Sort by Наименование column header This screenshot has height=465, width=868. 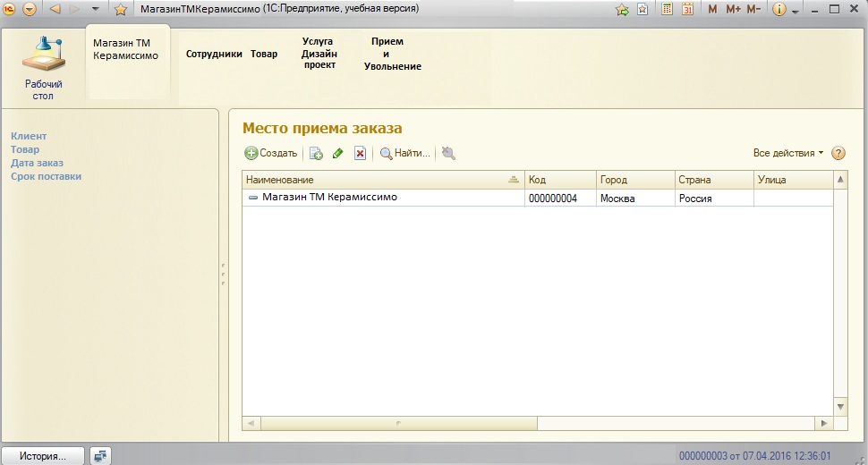coord(383,180)
